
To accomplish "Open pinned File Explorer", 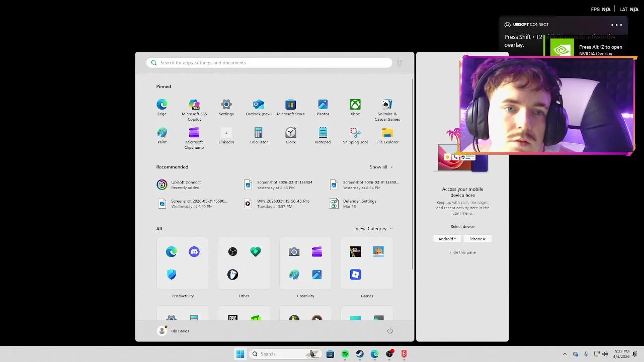I will 387,135.
